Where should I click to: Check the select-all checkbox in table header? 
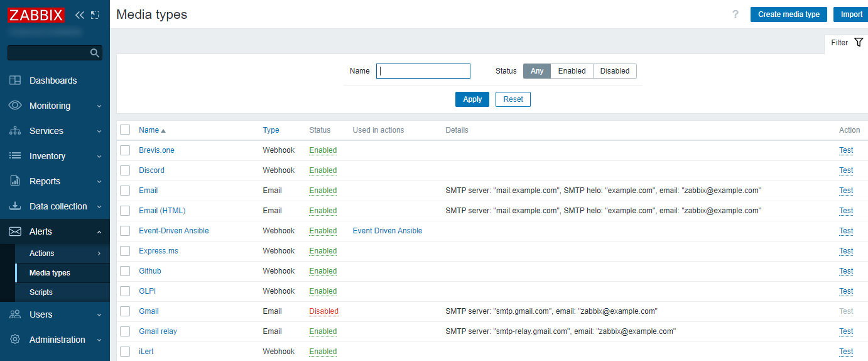tap(125, 130)
